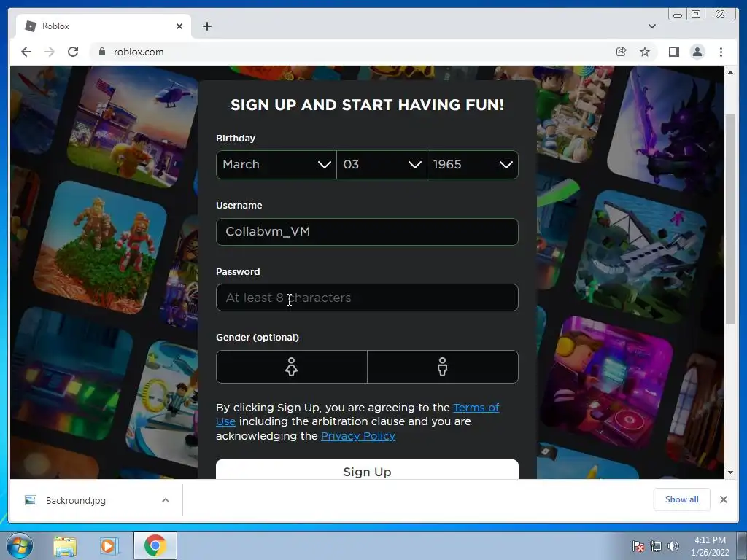This screenshot has width=747, height=560.
Task: Open the tab search dropdown arrow
Action: (651, 26)
